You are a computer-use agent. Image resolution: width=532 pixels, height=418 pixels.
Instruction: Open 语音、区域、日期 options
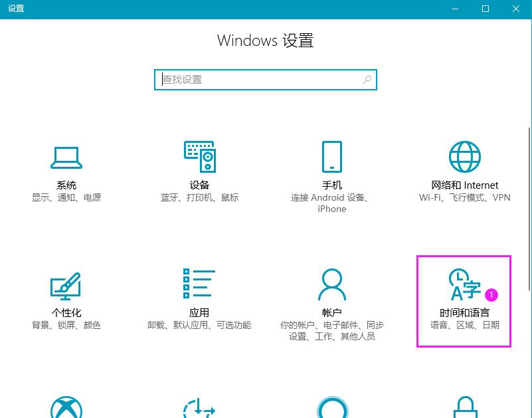pyautogui.click(x=464, y=325)
